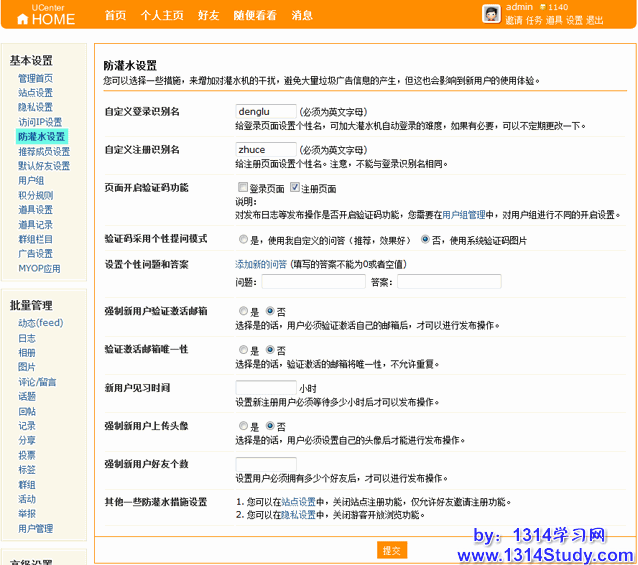Open 访问IP设置 in the left sidebar
This screenshot has height=565, width=638.
(x=40, y=122)
